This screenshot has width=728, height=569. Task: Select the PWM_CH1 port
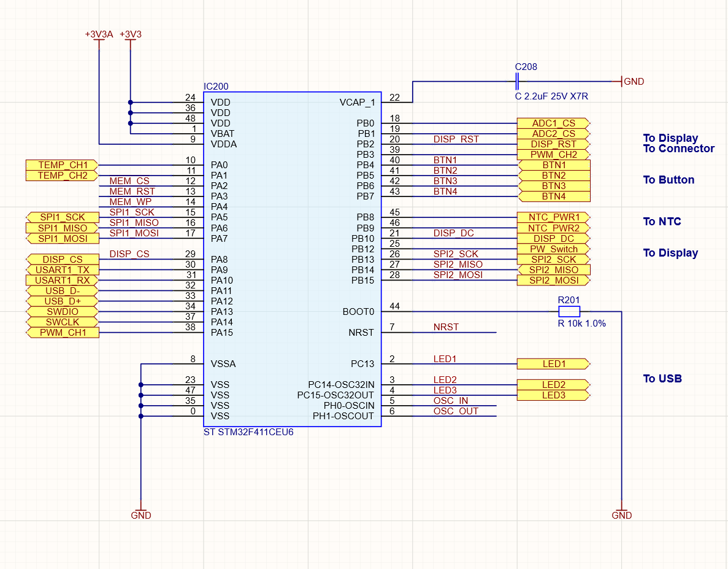pyautogui.click(x=62, y=333)
